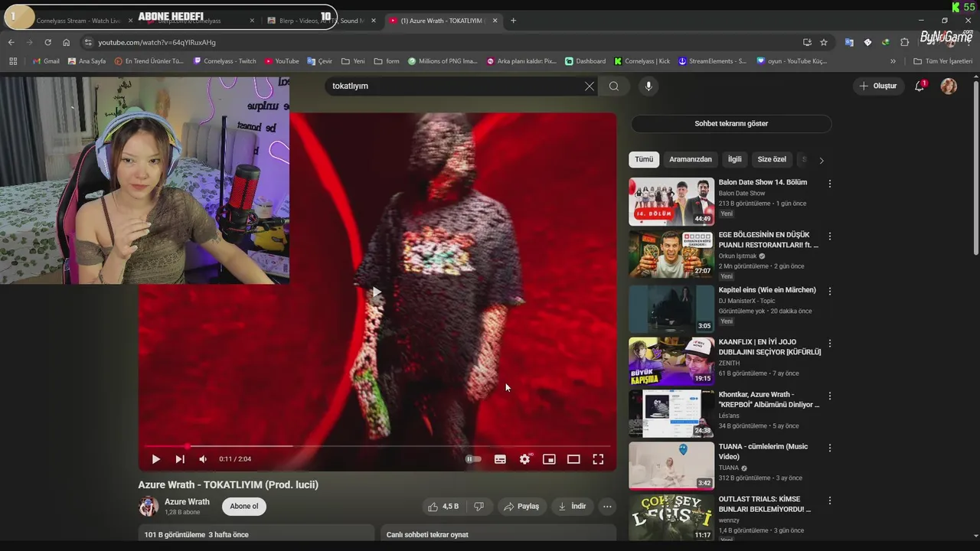Screen dimensions: 980x551
Task: Open the Cornelyass - Twitch bookmark
Action: (x=225, y=61)
